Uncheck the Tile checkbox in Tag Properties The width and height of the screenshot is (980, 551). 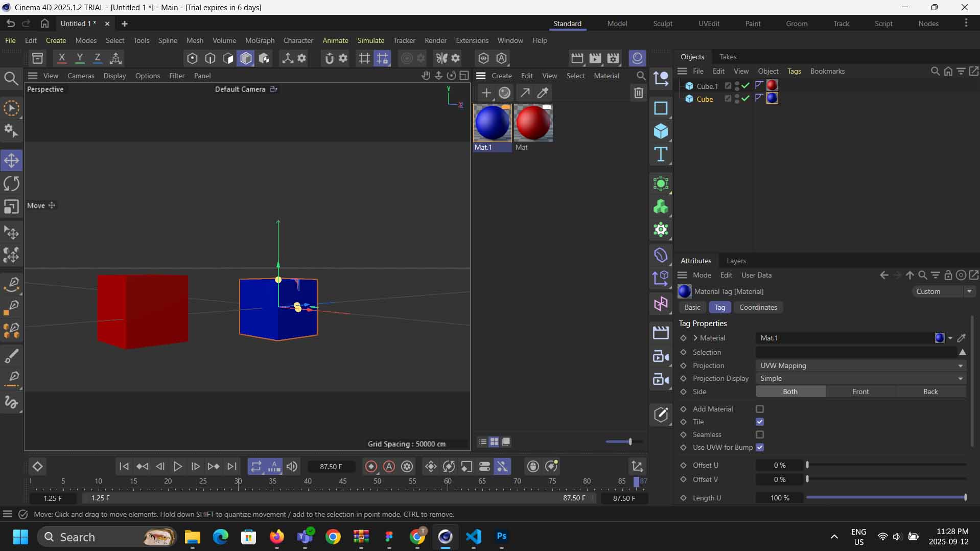(x=759, y=422)
